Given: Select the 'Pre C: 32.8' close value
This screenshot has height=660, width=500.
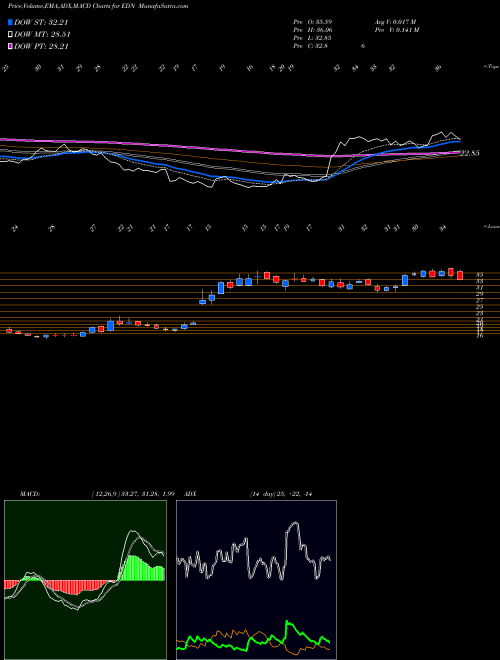Looking at the screenshot, I should pos(311,46).
